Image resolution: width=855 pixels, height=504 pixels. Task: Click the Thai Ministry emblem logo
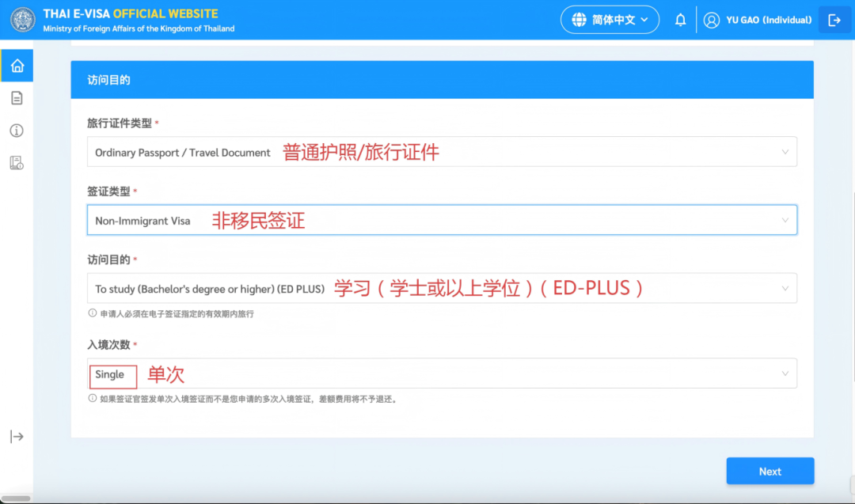pyautogui.click(x=22, y=21)
